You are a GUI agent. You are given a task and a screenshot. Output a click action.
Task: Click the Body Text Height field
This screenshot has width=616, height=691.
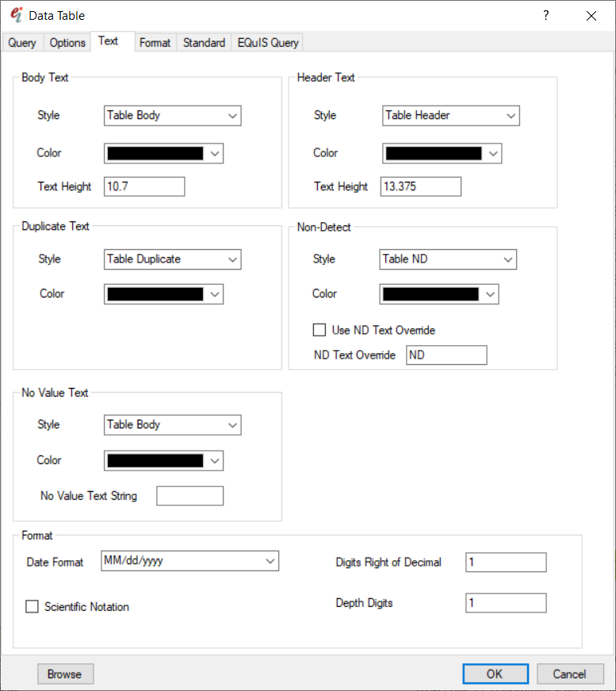point(144,186)
